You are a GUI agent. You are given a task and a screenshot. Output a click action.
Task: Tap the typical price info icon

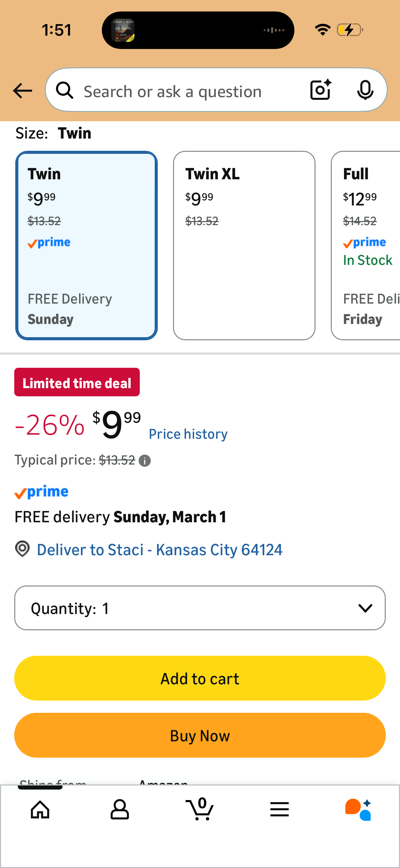(x=145, y=461)
